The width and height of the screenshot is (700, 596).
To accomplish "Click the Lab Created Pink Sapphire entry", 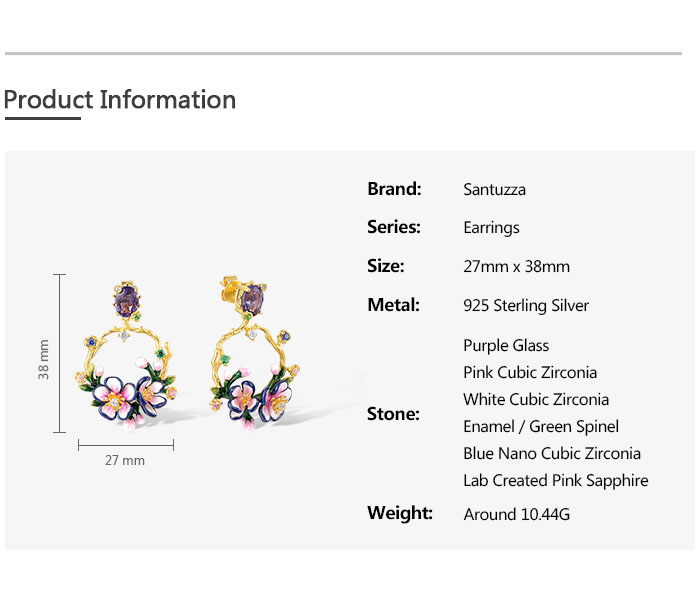I will (555, 480).
